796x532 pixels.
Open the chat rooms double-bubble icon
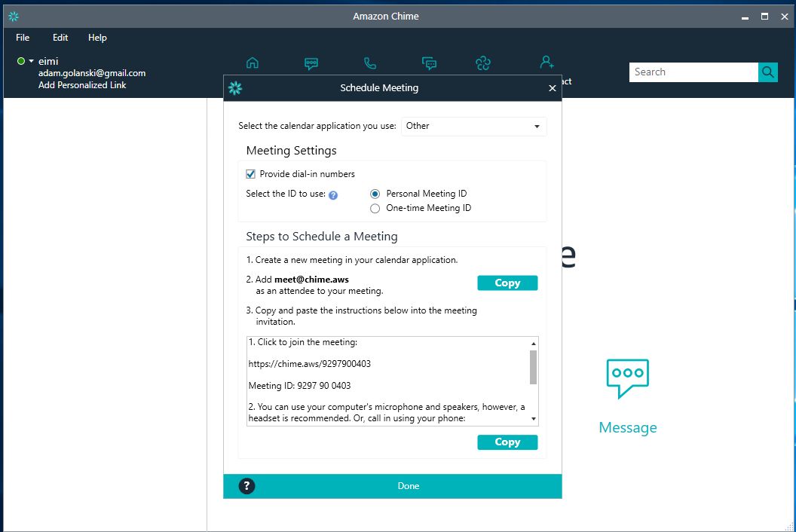[430, 63]
